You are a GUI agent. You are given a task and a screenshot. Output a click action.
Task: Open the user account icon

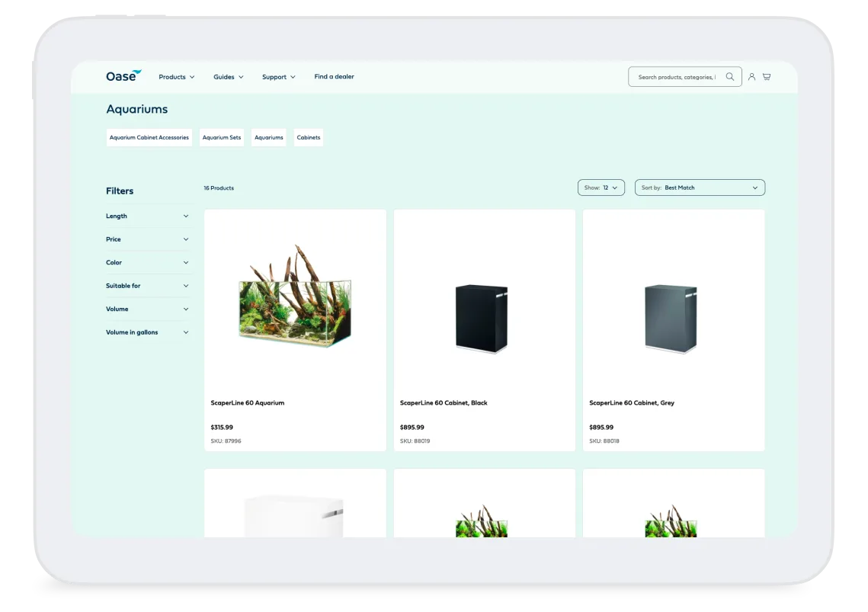point(751,77)
